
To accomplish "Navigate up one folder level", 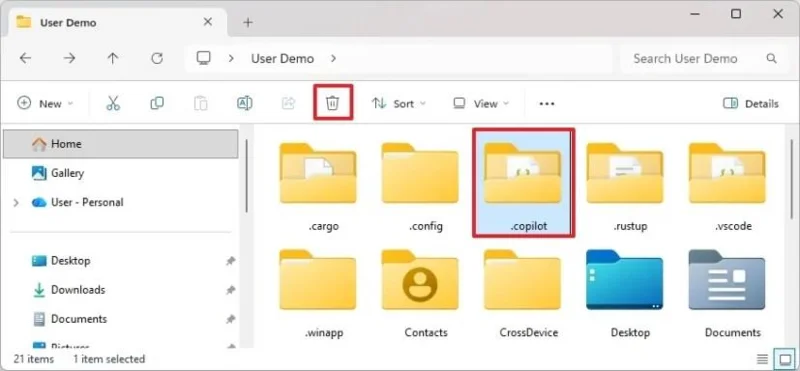I will click(113, 58).
